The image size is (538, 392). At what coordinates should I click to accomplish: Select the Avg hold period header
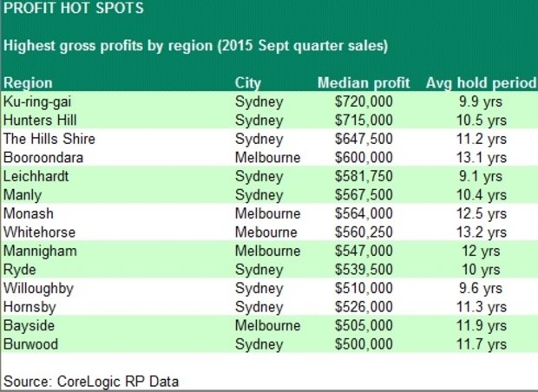(481, 83)
